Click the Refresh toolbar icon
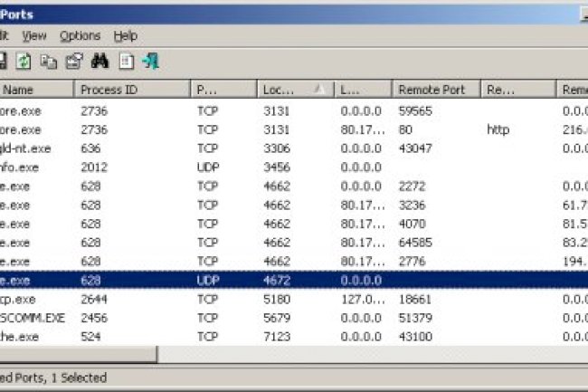 [24, 62]
